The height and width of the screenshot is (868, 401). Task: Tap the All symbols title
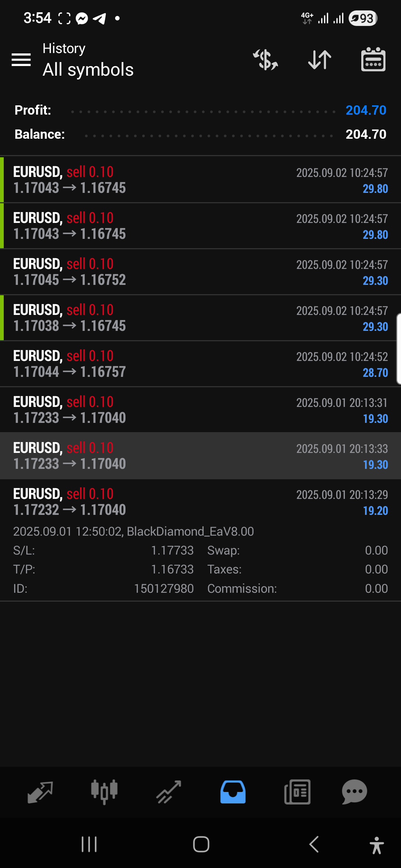click(88, 70)
